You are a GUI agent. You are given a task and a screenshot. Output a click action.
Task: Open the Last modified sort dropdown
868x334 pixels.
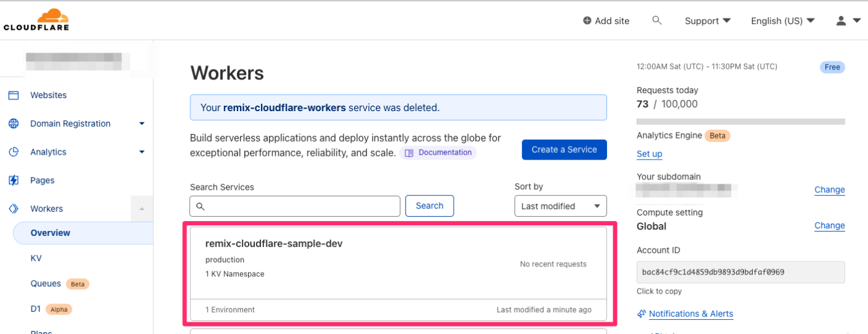coord(560,206)
